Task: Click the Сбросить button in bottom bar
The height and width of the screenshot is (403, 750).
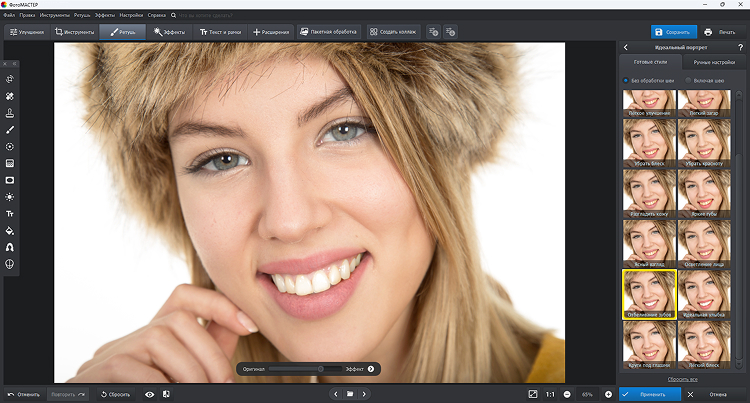Action: coord(115,394)
